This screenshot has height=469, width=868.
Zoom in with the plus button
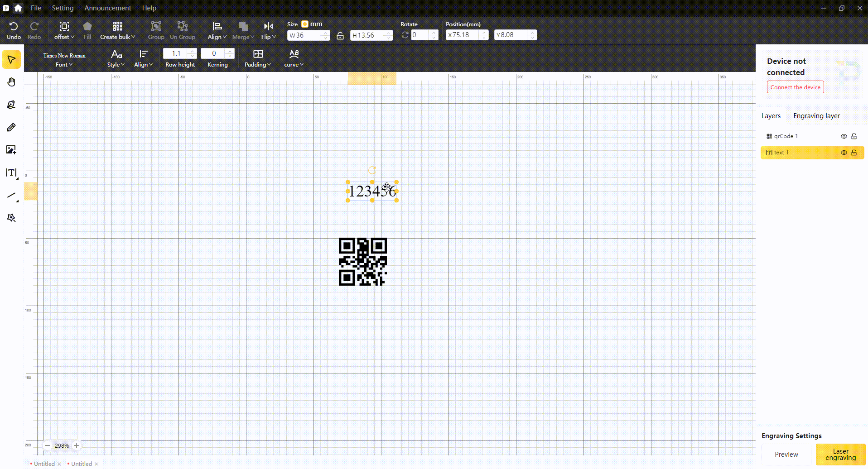click(x=77, y=445)
